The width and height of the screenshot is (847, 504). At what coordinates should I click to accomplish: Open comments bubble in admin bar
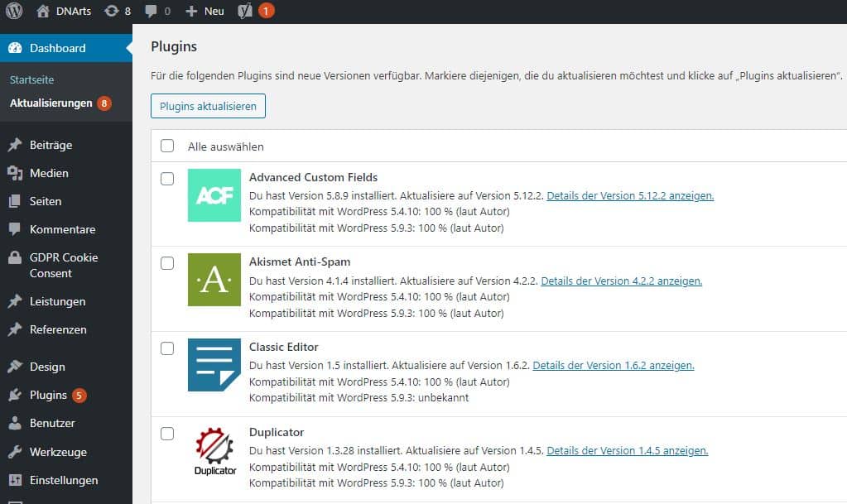152,11
